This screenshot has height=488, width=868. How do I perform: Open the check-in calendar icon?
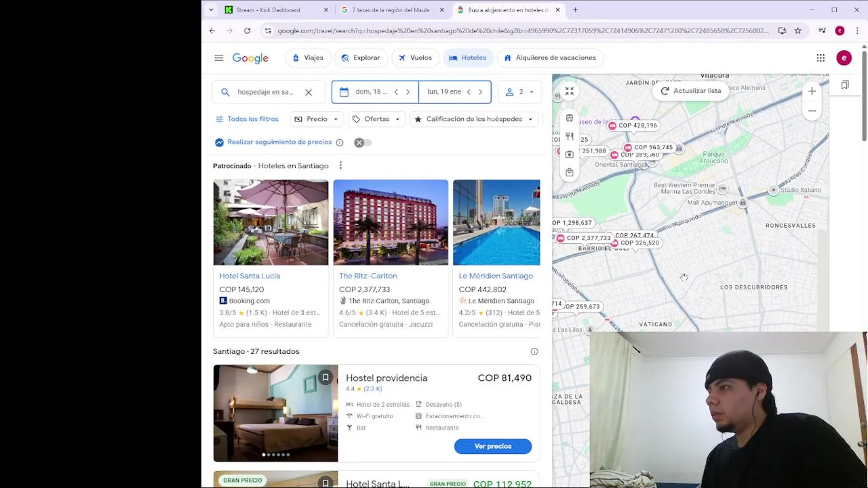(344, 91)
